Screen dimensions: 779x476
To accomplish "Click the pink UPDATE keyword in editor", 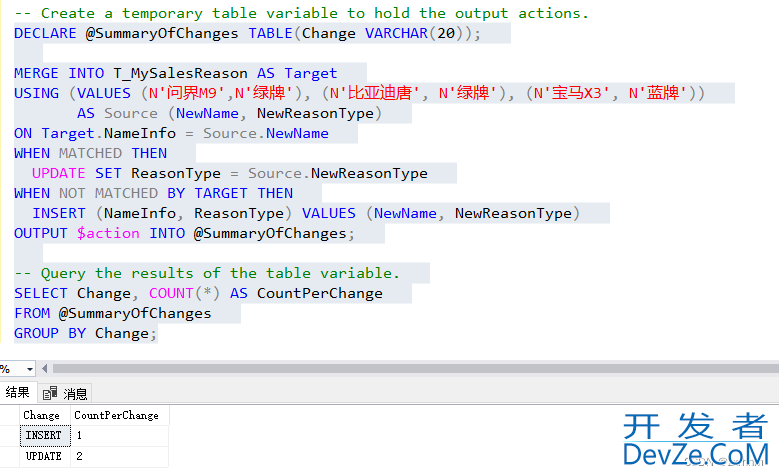I will pos(59,173).
